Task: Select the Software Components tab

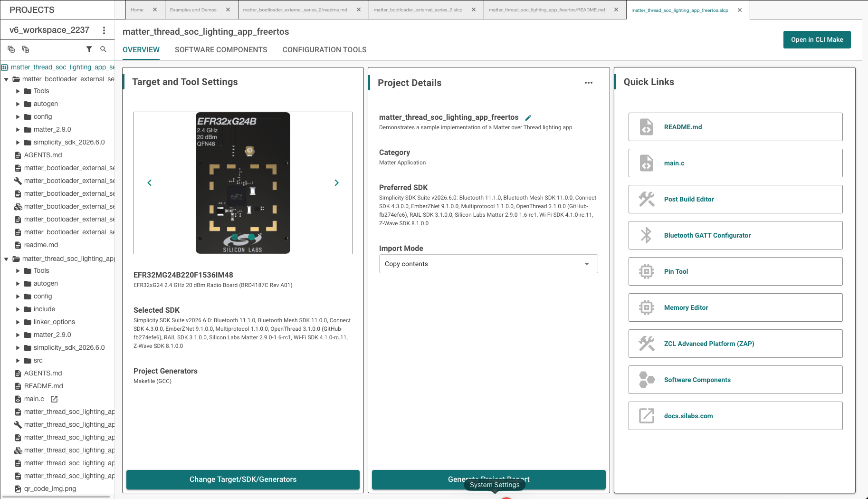Action: [221, 50]
